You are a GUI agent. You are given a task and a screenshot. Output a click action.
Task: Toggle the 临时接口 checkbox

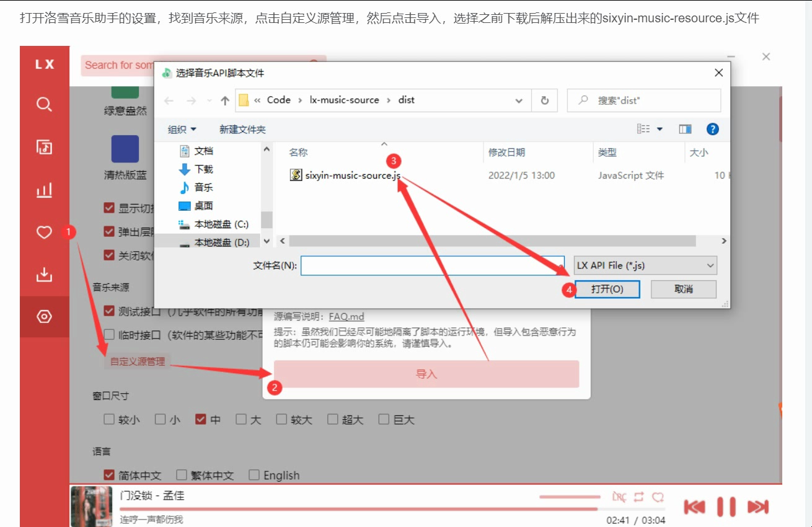[109, 334]
